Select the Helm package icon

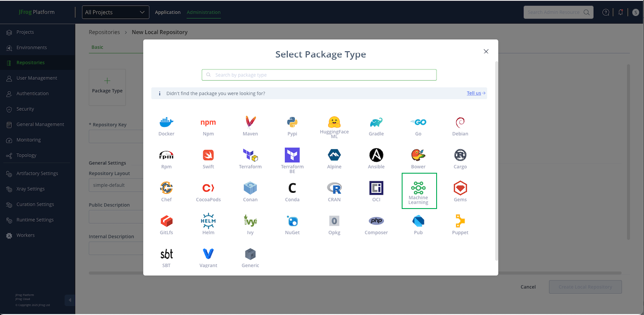pos(208,224)
